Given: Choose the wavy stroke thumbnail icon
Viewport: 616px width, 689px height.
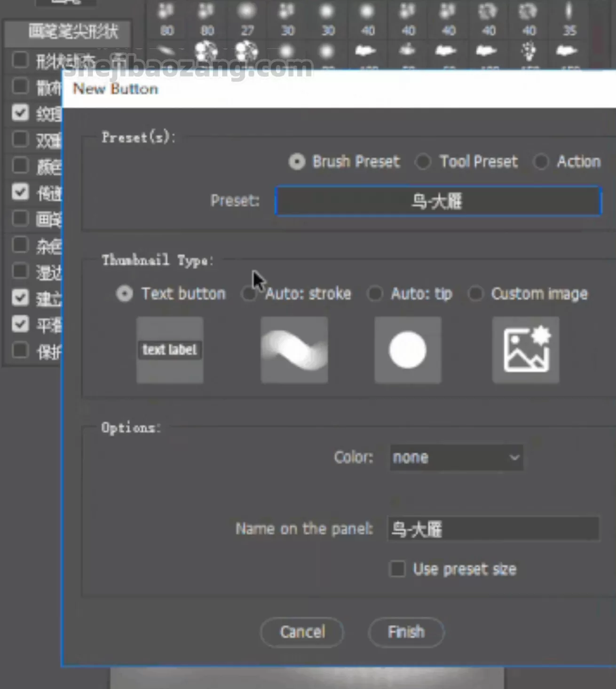Looking at the screenshot, I should point(294,350).
